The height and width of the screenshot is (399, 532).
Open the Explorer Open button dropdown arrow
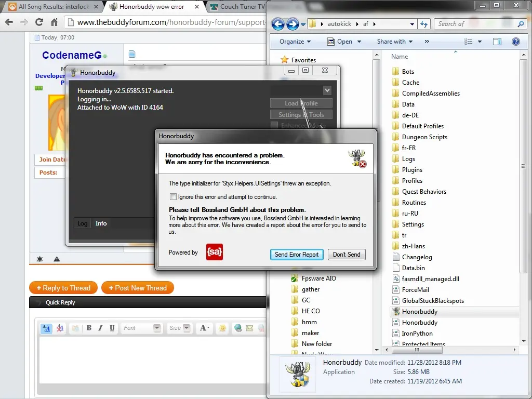pos(360,42)
